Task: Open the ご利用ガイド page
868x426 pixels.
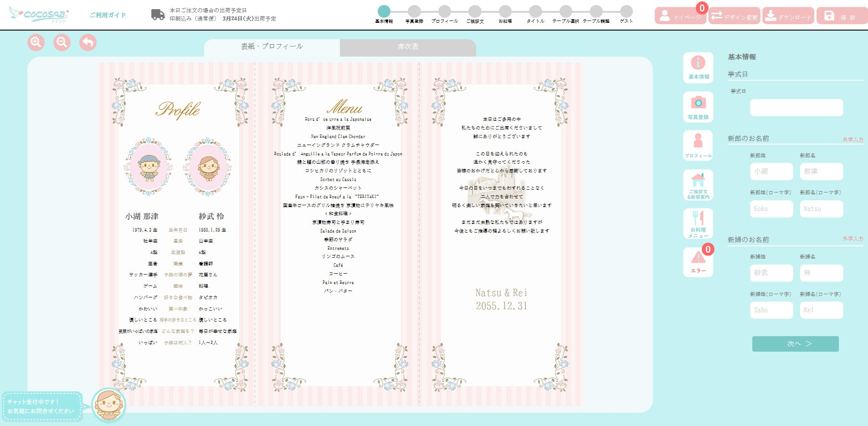Action: (108, 15)
